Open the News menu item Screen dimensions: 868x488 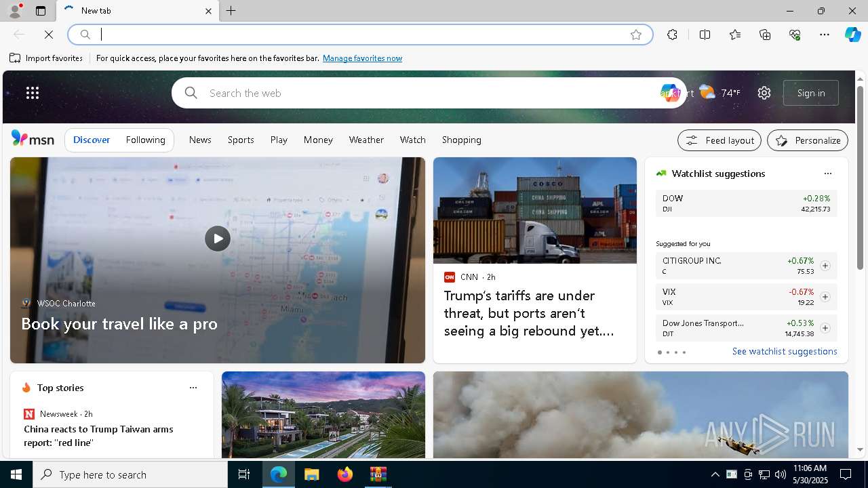point(200,140)
